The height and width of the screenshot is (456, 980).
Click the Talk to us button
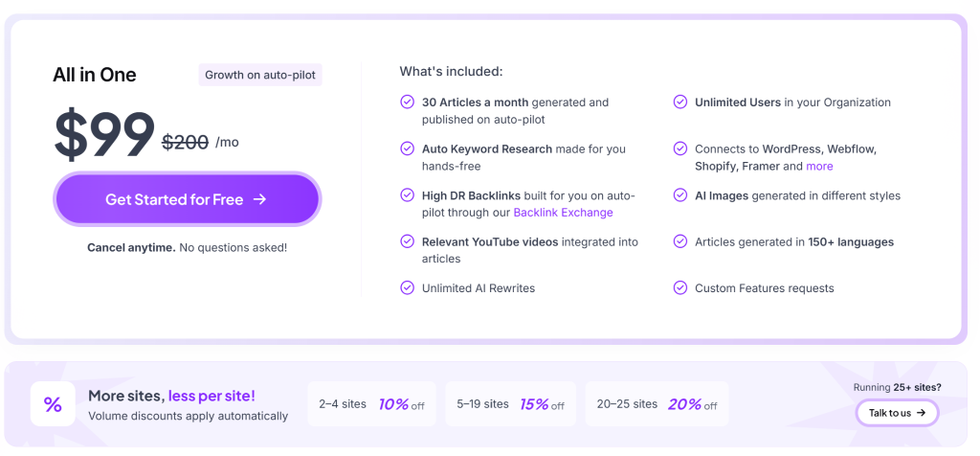click(897, 413)
